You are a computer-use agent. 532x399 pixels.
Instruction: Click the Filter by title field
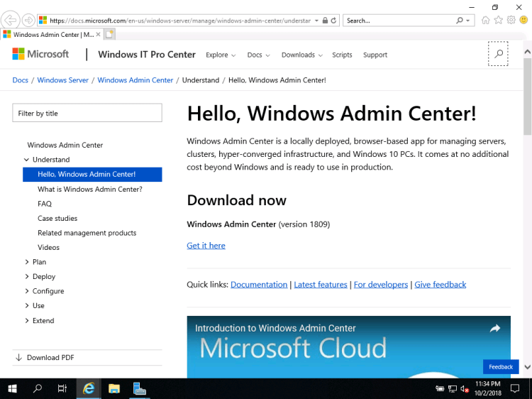[87, 113]
